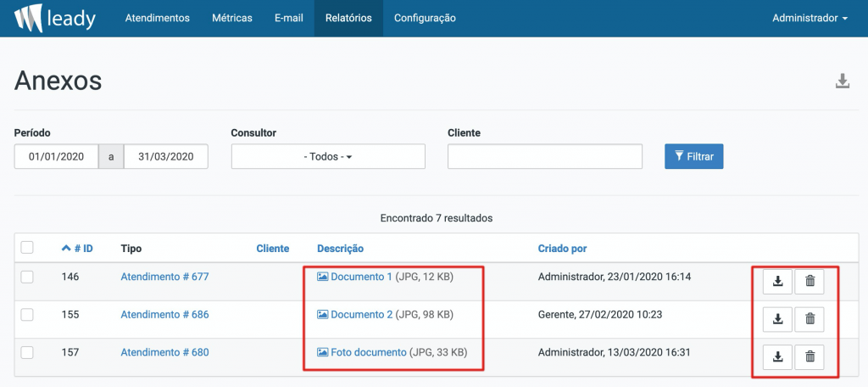868x387 pixels.
Task: Delete attachment with ID 155
Action: pyautogui.click(x=810, y=319)
